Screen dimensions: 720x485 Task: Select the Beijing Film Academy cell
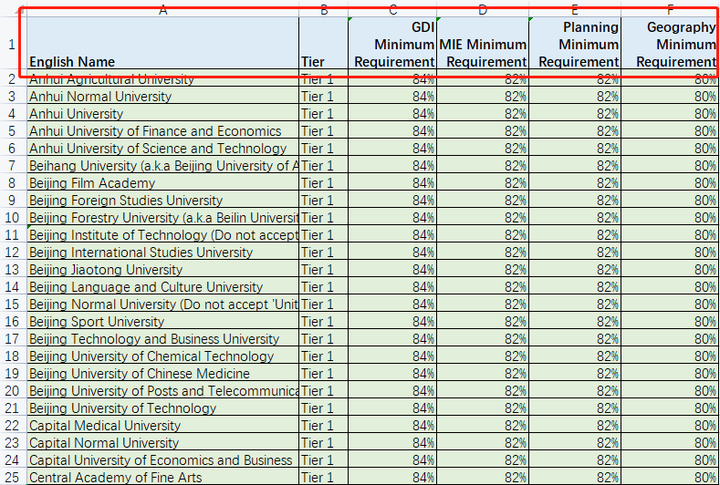(163, 183)
